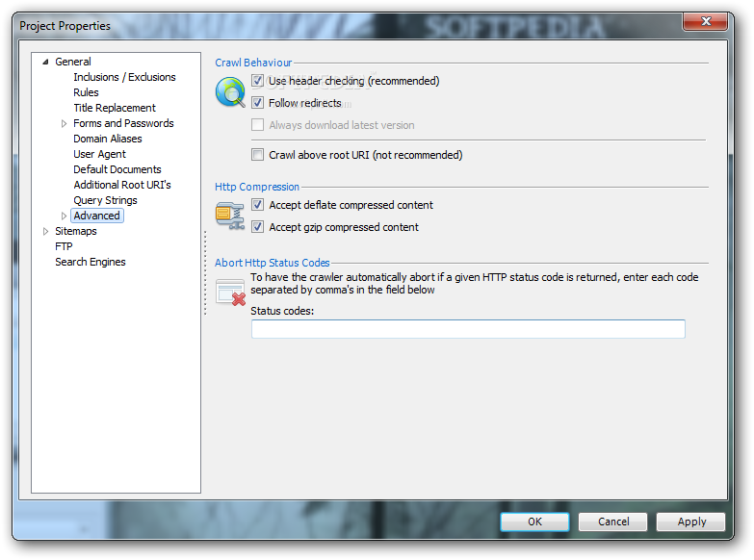Click the Http Compression section heading
This screenshot has height=560, width=754.
[x=257, y=187]
